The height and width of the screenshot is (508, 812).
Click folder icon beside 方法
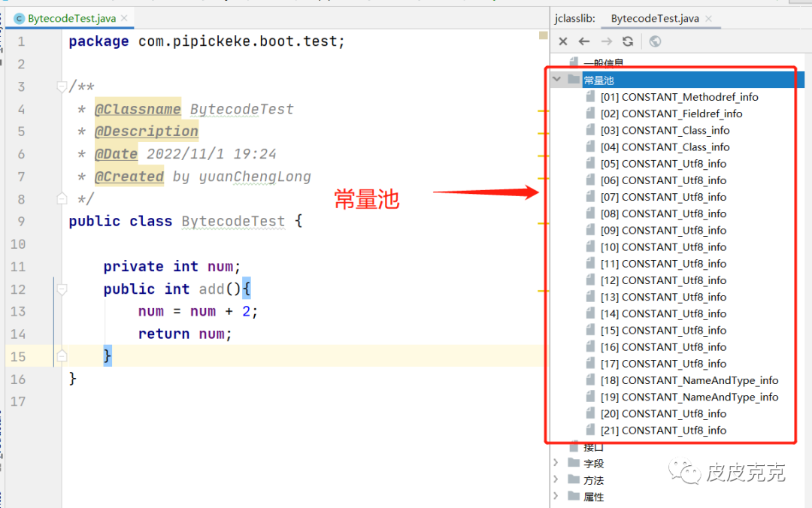coord(573,479)
